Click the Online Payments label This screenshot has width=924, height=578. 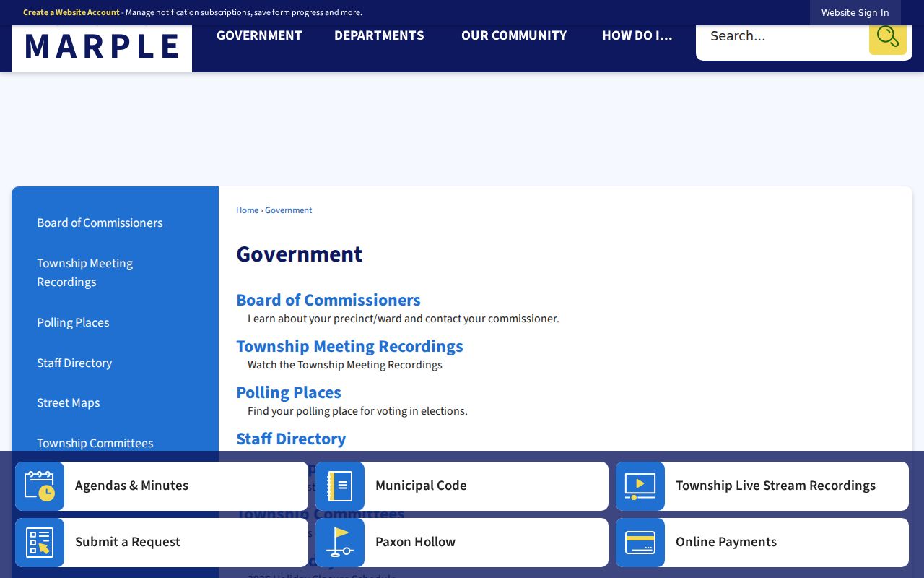point(726,543)
